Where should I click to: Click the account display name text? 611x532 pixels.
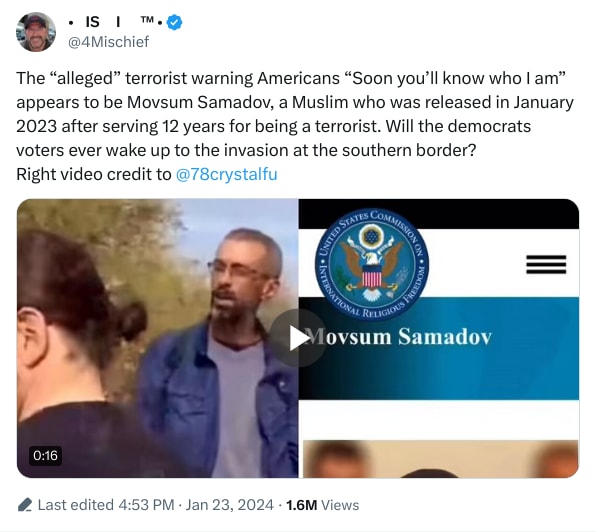click(115, 22)
